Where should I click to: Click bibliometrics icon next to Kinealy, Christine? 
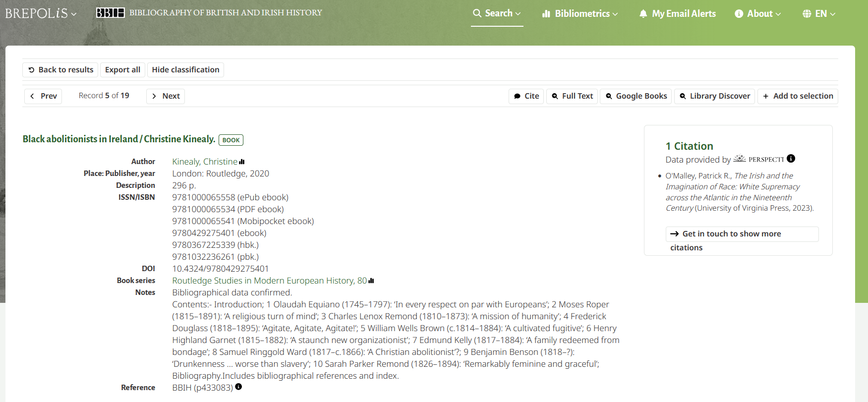[x=242, y=162]
